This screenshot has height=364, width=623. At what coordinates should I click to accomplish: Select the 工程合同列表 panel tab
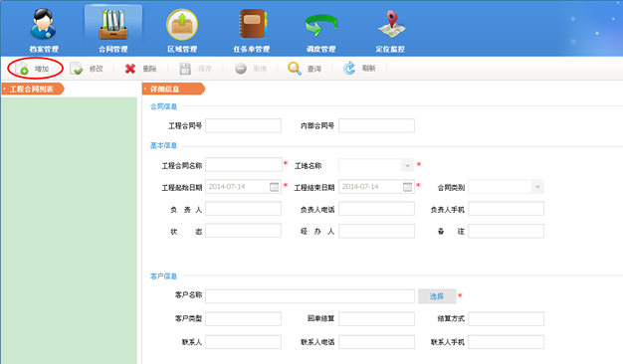click(x=33, y=89)
